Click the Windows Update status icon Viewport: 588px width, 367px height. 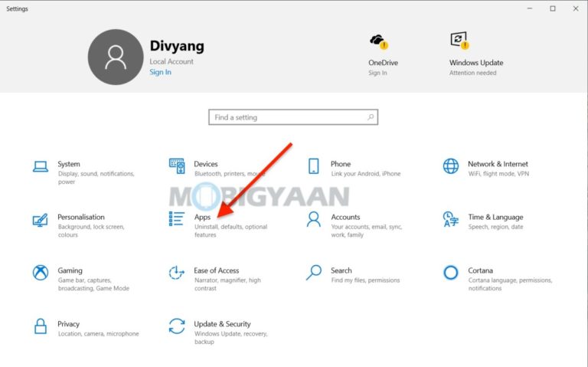point(459,40)
